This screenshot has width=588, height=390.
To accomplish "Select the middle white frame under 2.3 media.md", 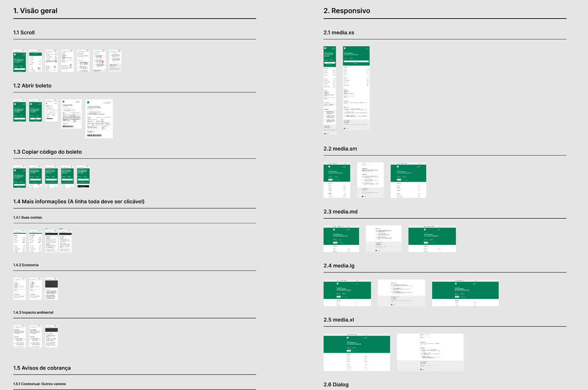I will 384,239.
